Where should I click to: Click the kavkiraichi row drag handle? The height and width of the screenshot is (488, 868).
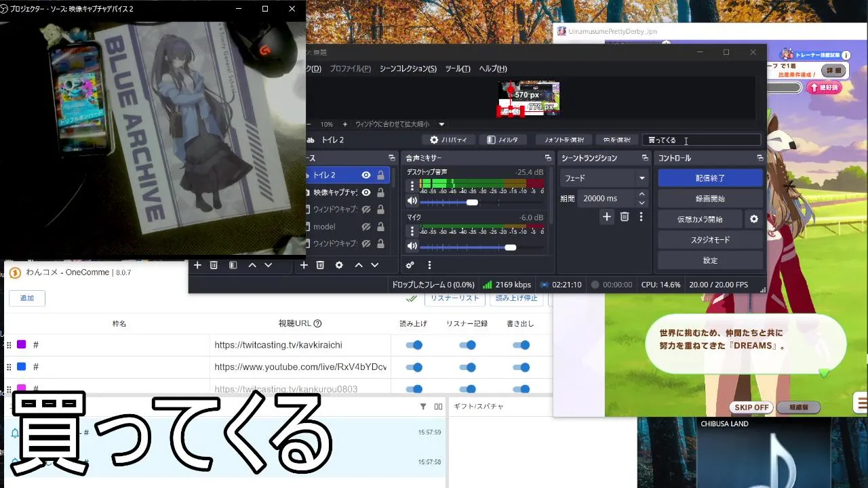point(9,345)
